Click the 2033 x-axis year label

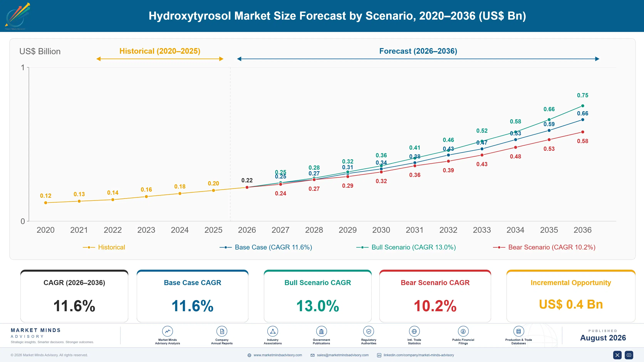click(x=482, y=230)
